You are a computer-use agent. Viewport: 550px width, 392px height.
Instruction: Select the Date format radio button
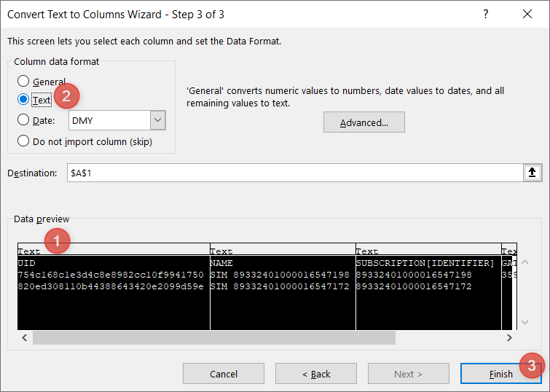tap(24, 120)
